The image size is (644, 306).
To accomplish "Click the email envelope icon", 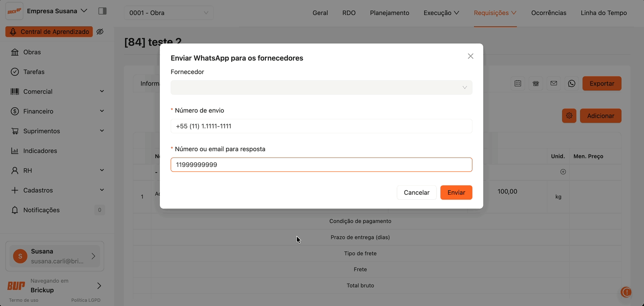I will tap(554, 83).
